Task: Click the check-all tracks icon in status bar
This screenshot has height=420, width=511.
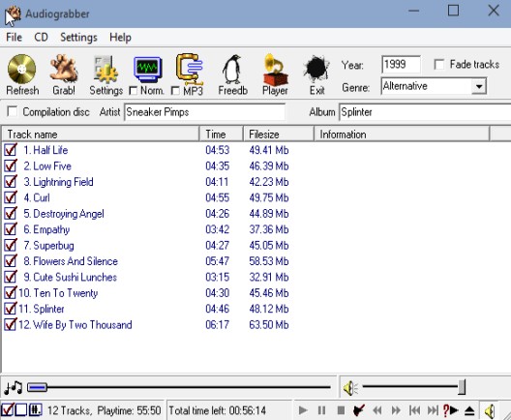Action: (x=7, y=410)
